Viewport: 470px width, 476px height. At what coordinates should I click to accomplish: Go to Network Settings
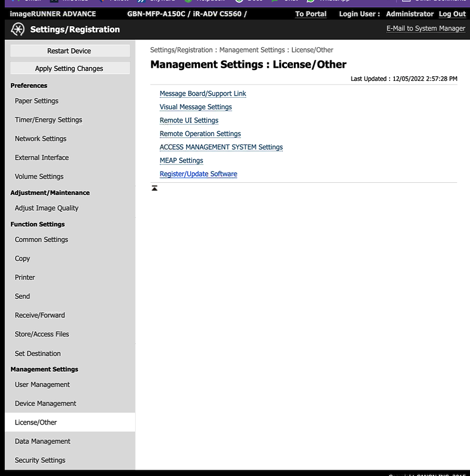(40, 139)
